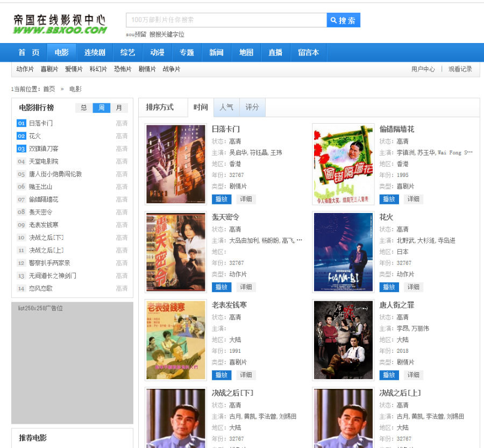
Task: Open 地图 in the navigation bar
Action: pos(246,53)
